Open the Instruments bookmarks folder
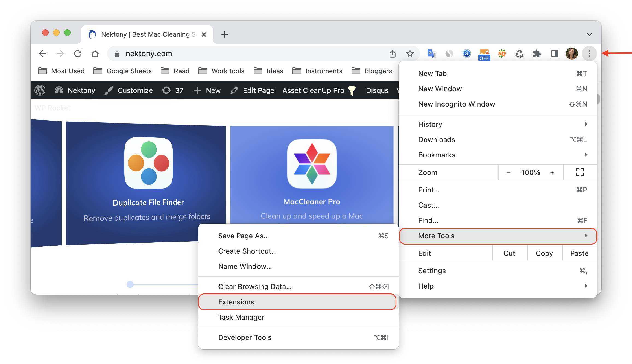 click(317, 71)
